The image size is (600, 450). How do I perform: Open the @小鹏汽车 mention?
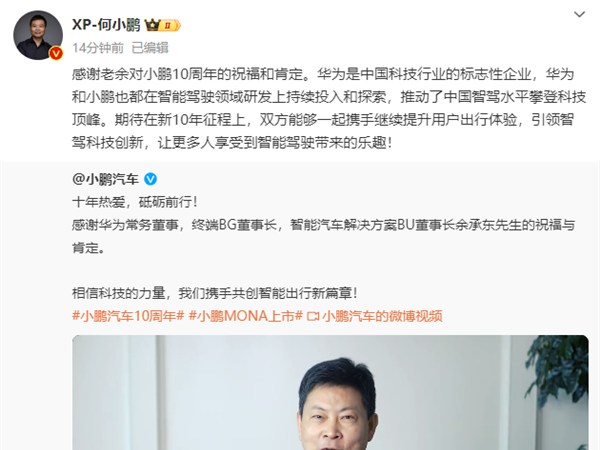(x=105, y=179)
